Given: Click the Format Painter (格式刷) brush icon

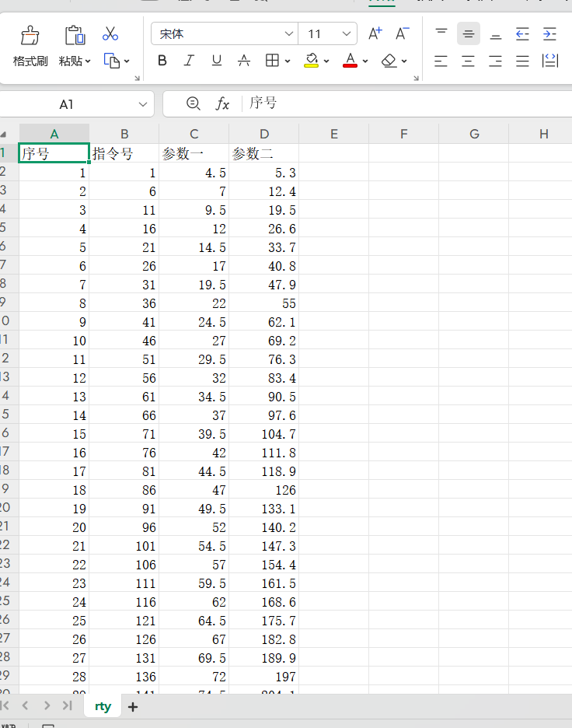Looking at the screenshot, I should point(30,35).
